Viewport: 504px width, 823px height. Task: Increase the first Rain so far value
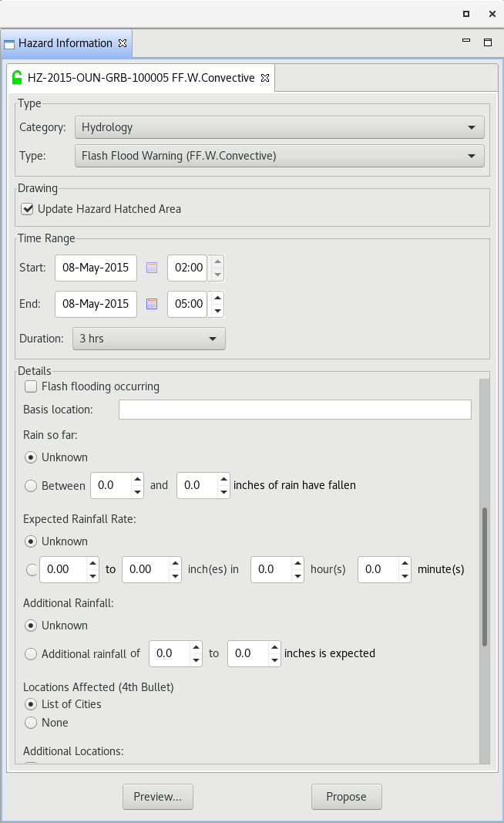(x=137, y=479)
